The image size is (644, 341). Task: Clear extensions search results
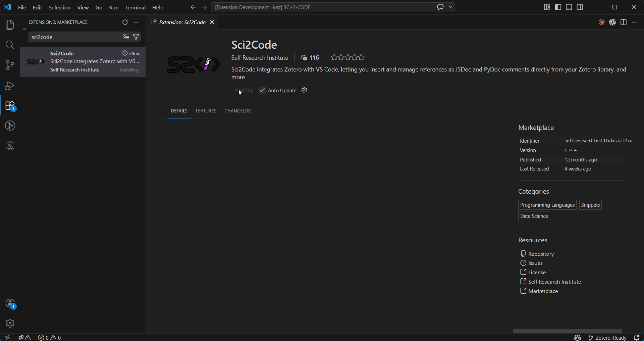click(126, 37)
